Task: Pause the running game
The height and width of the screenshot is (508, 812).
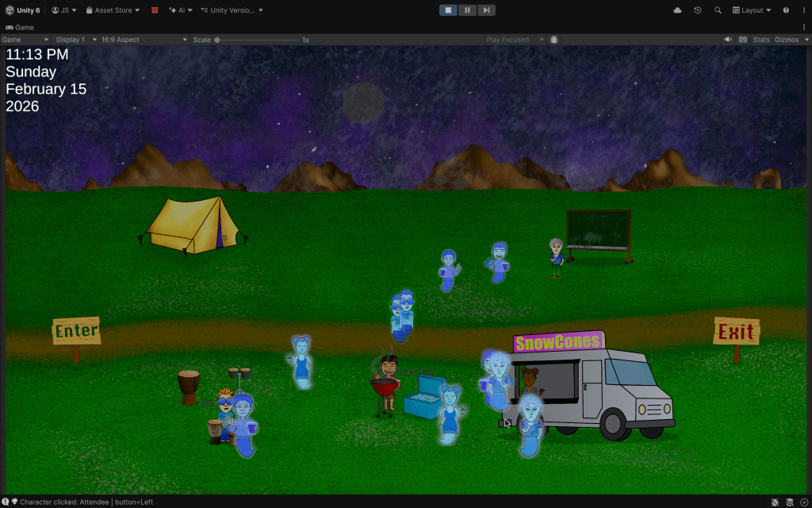Action: (467, 10)
